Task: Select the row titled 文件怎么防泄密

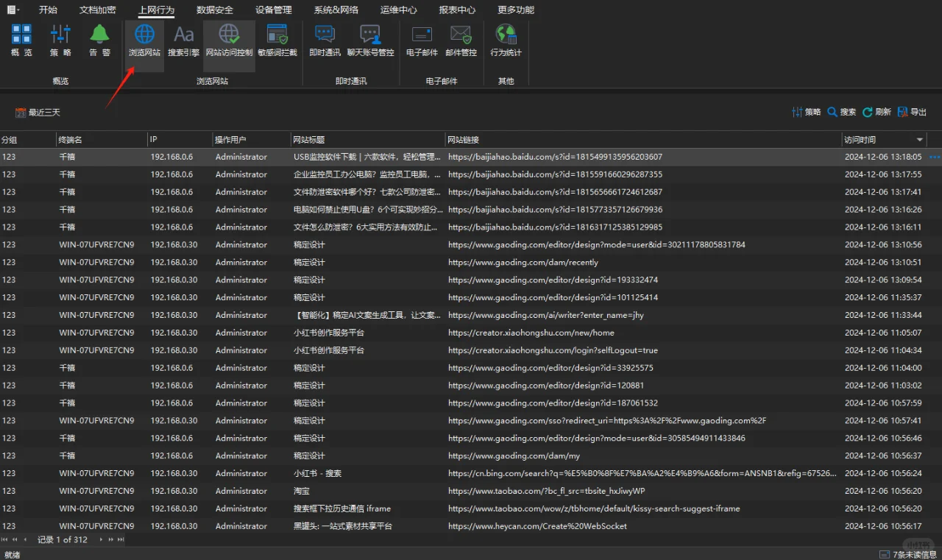Action: 471,227
